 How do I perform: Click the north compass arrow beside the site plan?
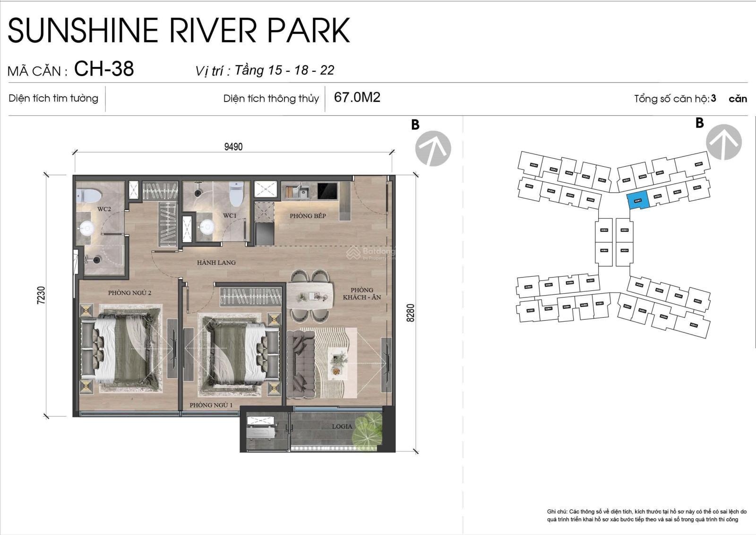click(724, 142)
